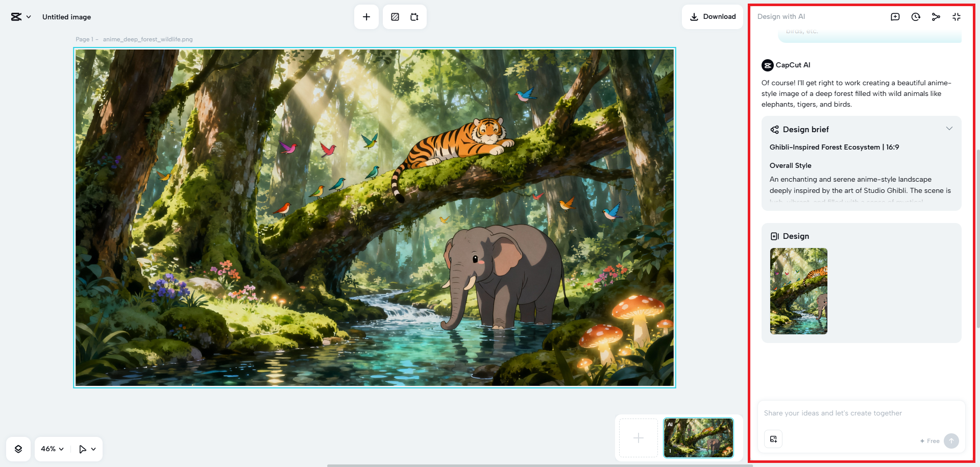This screenshot has height=467, width=980.
Task: Open the layers panel
Action: (x=18, y=449)
